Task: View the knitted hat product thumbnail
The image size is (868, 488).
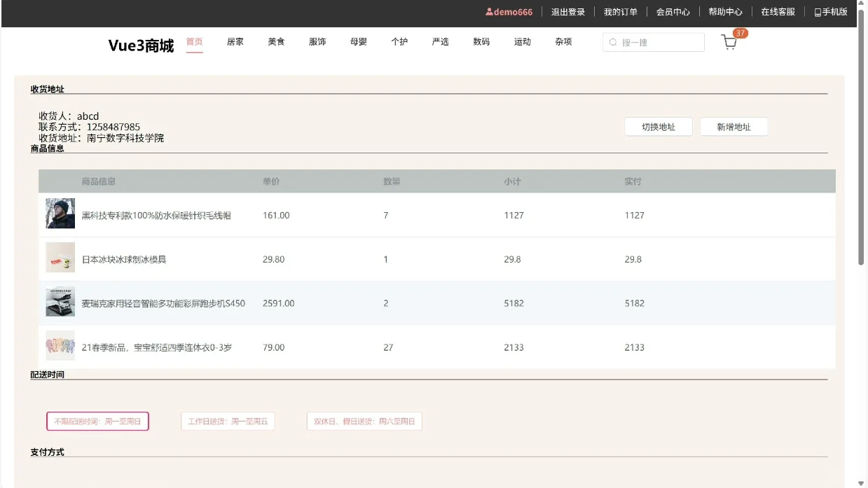Action: click(60, 213)
